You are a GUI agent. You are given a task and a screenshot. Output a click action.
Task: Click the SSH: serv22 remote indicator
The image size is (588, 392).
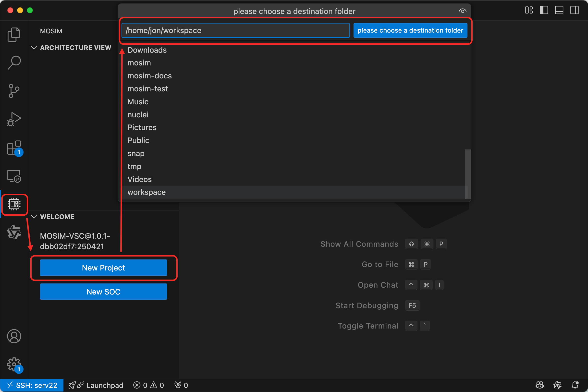click(32, 385)
